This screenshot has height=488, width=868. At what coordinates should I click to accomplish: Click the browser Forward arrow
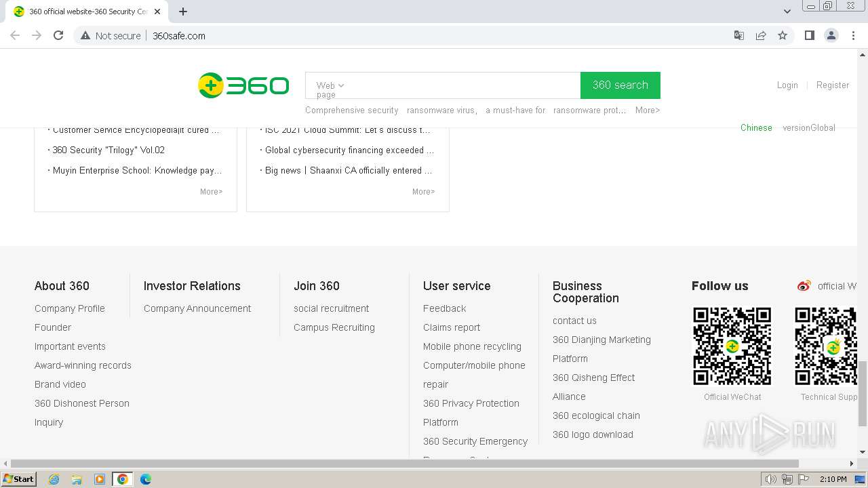click(37, 35)
